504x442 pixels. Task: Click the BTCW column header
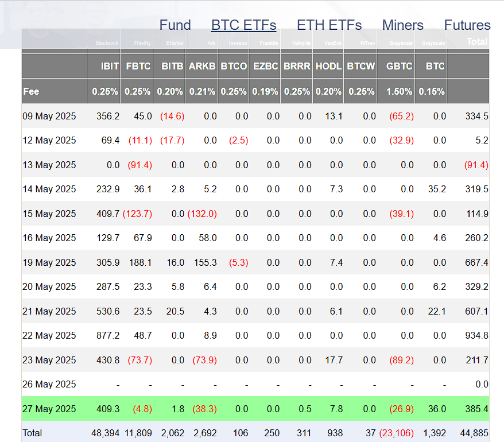(x=361, y=66)
